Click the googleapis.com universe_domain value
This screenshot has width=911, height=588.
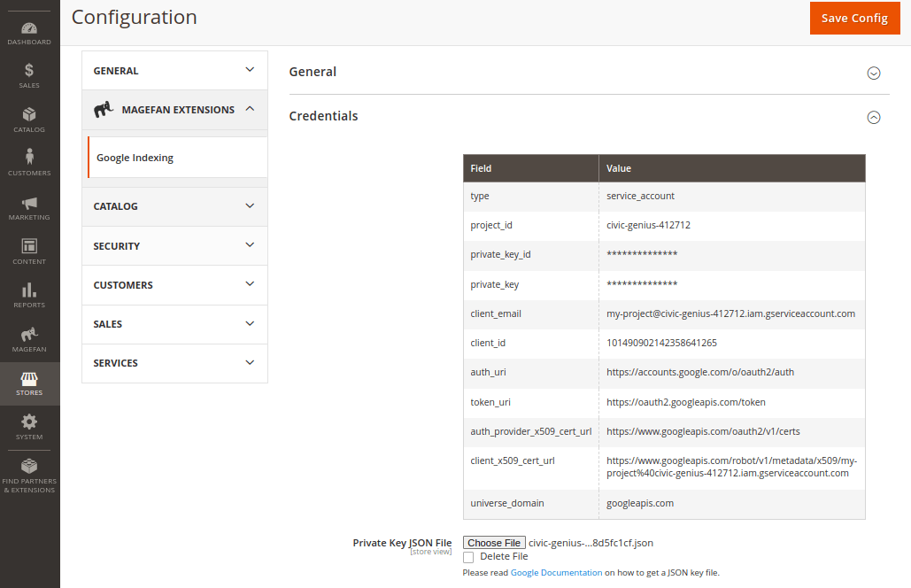click(x=640, y=503)
